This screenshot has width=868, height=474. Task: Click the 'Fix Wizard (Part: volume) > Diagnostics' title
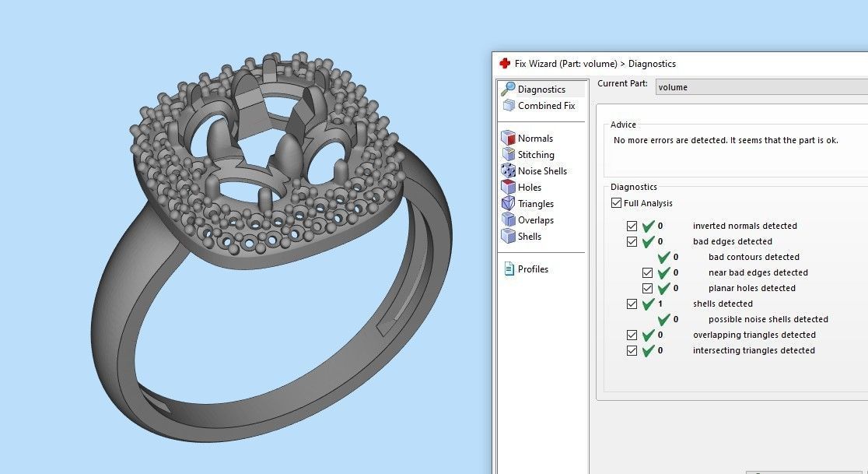(595, 64)
